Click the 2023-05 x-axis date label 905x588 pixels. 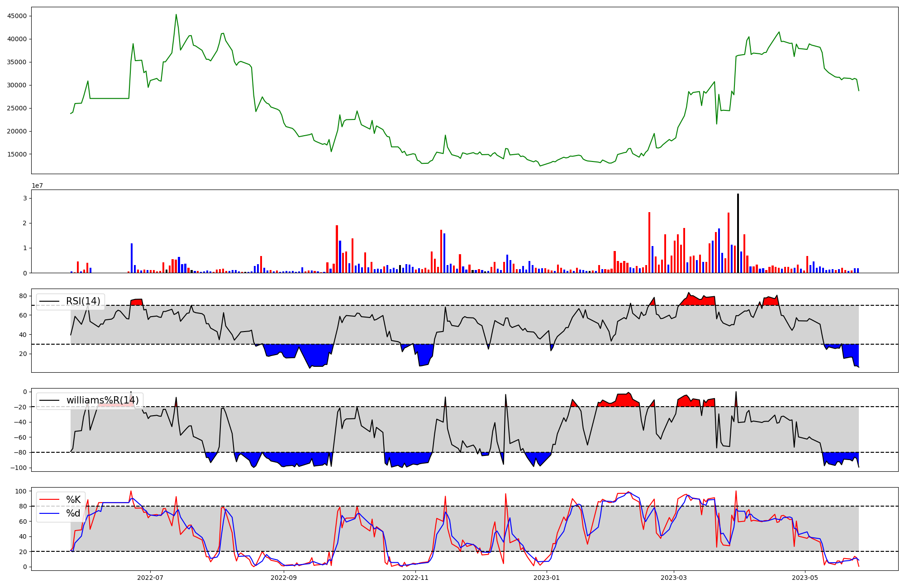tap(805, 578)
